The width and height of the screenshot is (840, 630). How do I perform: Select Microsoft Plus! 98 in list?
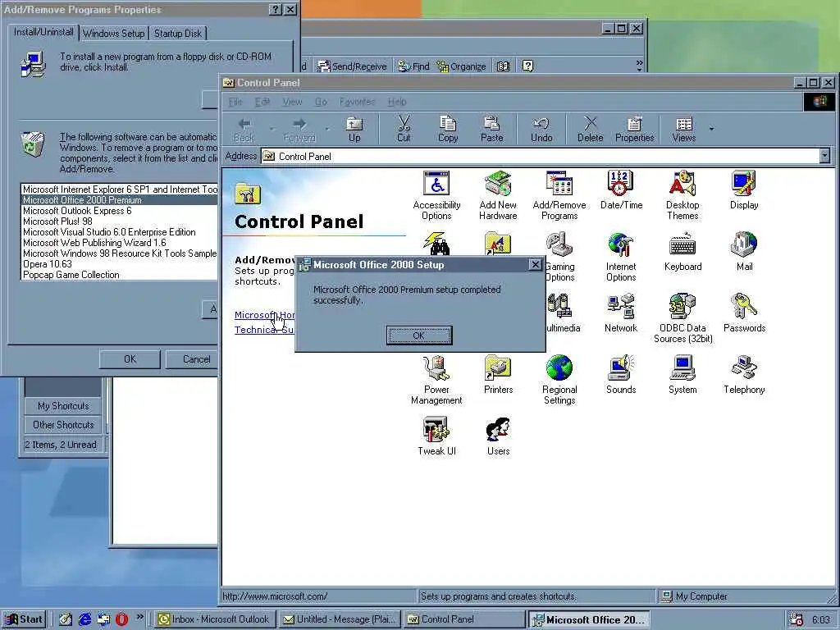120,221
